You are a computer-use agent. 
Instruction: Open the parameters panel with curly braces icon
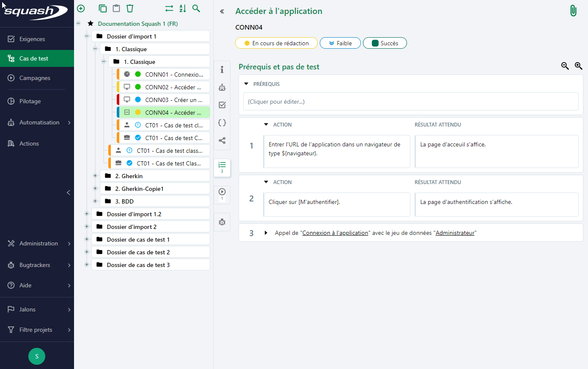click(222, 122)
